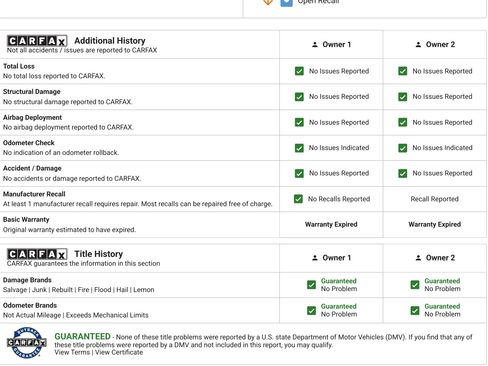Click Owner 2 person icon in Title History
488x366 pixels.
tap(418, 258)
